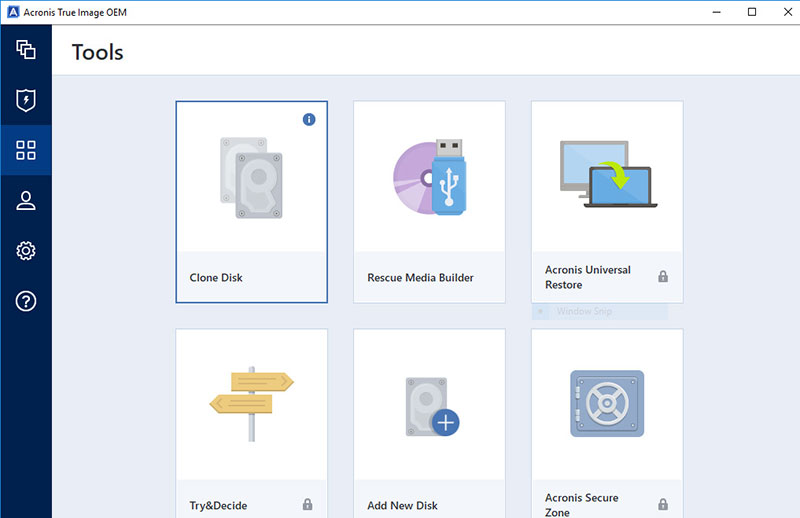Viewport: 800px width, 518px height.
Task: Open the Backup section in sidebar
Action: [26, 50]
